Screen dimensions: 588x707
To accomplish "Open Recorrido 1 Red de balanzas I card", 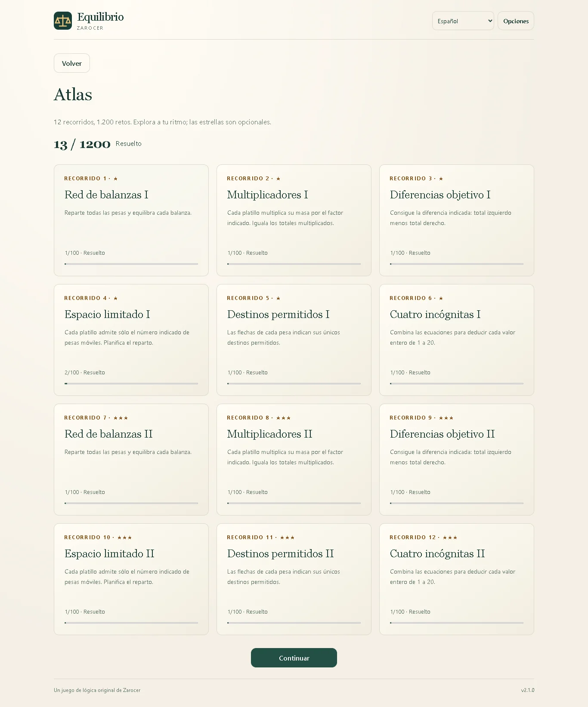I will [x=131, y=220].
